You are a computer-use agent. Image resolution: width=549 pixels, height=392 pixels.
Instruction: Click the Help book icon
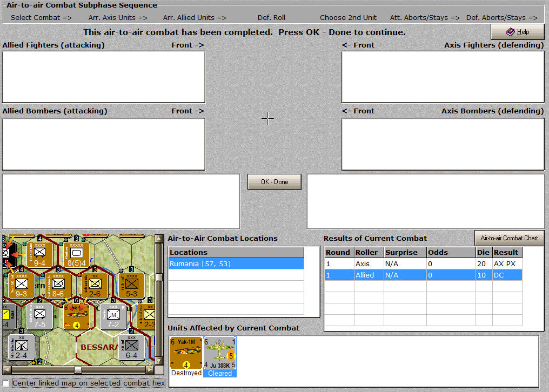coord(511,32)
